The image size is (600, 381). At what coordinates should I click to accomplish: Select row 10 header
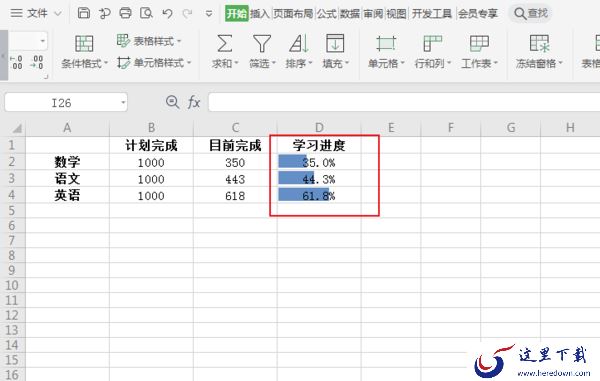click(x=12, y=285)
